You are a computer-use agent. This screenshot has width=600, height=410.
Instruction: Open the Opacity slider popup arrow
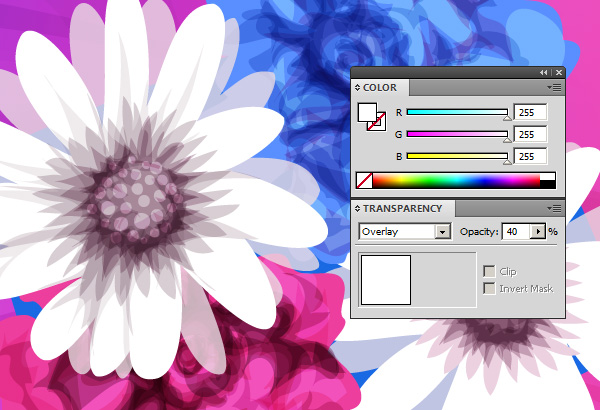click(539, 232)
